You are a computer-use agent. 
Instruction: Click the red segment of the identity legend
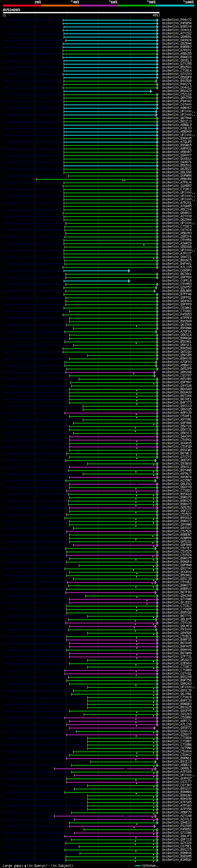(x=22, y=6)
